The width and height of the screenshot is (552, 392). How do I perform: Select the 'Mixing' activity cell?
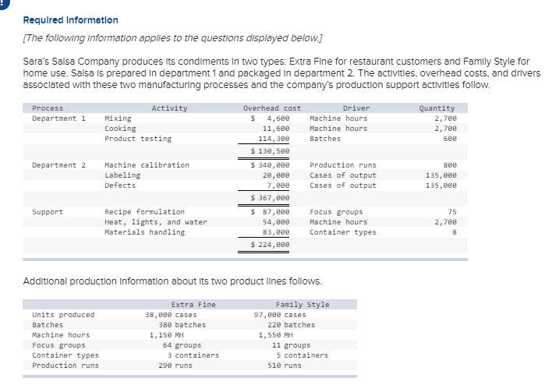click(x=118, y=118)
